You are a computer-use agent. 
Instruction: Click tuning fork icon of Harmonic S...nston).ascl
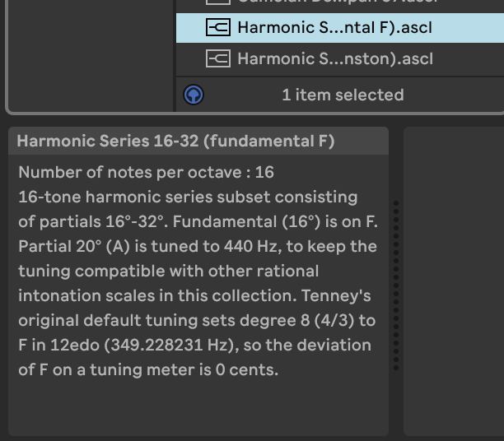[x=218, y=58]
